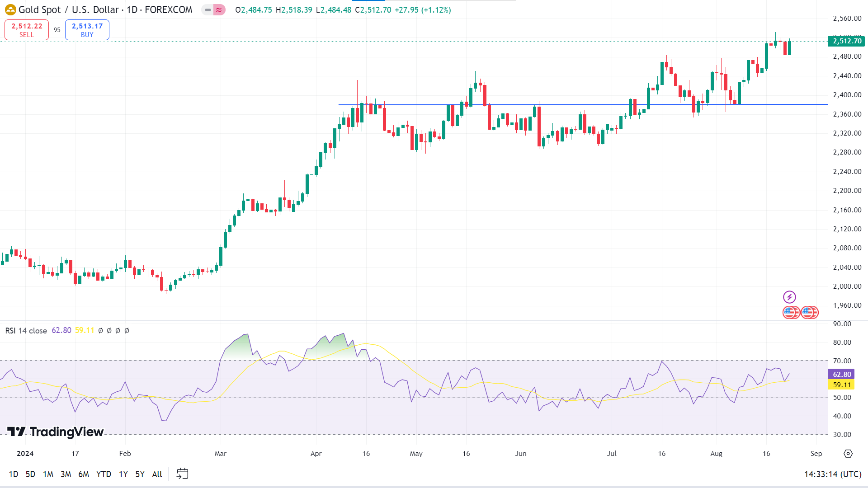Click the Jun label on time axis
The image size is (868, 488).
coord(521,454)
